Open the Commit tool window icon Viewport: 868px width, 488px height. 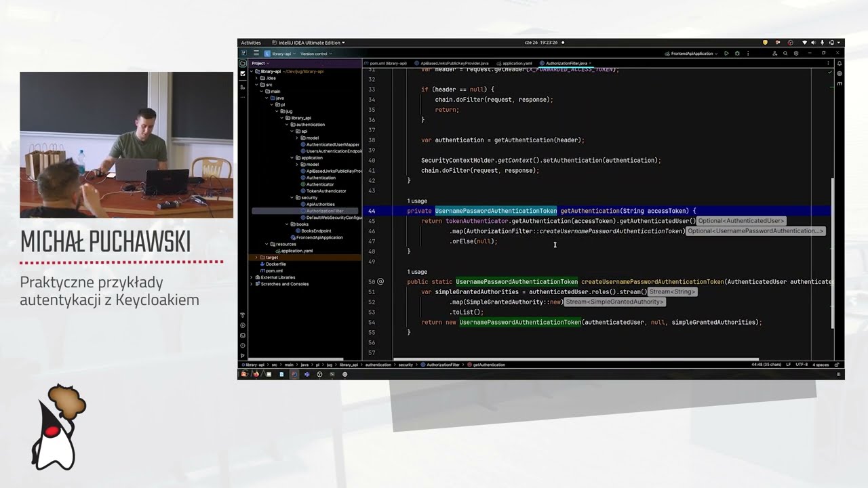point(243,73)
